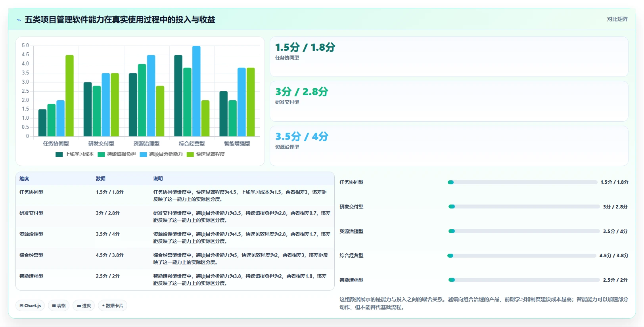The image size is (644, 327).
Task: Click the small icon before the page title
Action: (x=19, y=20)
